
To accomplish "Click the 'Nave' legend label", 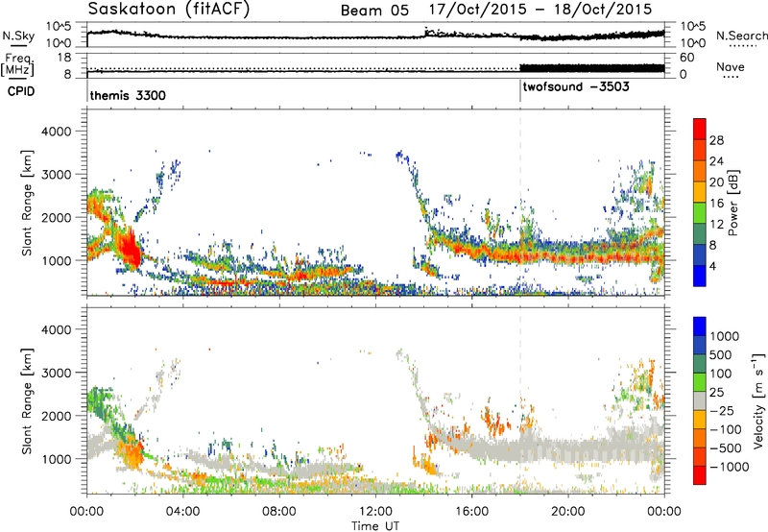I will click(731, 66).
